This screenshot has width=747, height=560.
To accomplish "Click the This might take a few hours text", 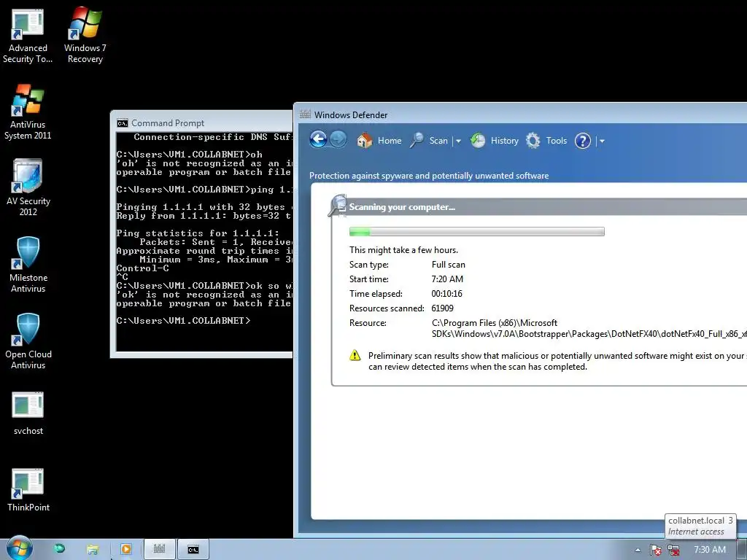I will 403,250.
